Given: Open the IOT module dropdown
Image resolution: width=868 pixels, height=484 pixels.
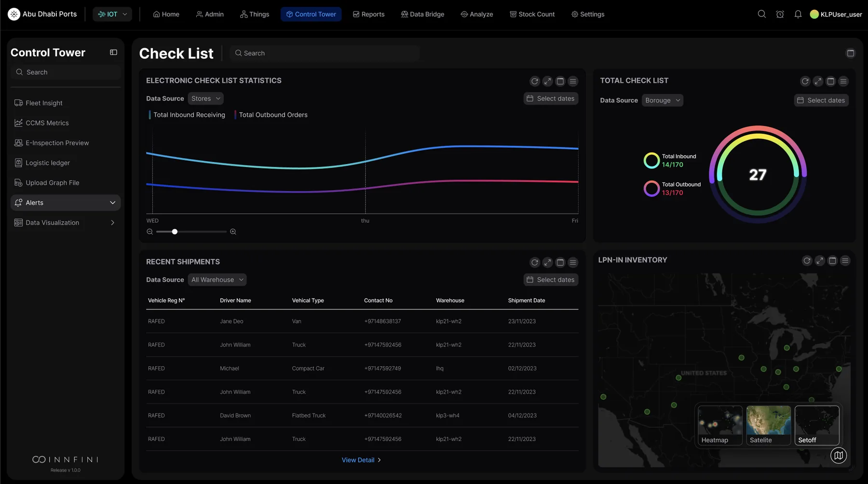Looking at the screenshot, I should 112,14.
